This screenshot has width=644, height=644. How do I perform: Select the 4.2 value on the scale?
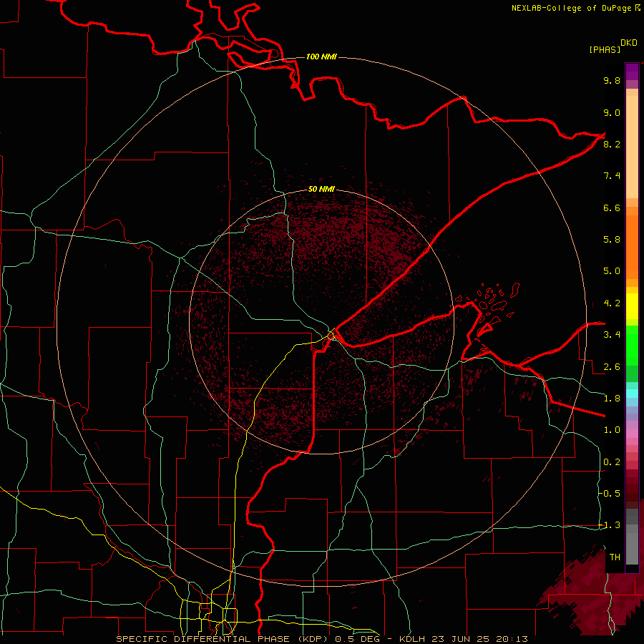pyautogui.click(x=612, y=303)
